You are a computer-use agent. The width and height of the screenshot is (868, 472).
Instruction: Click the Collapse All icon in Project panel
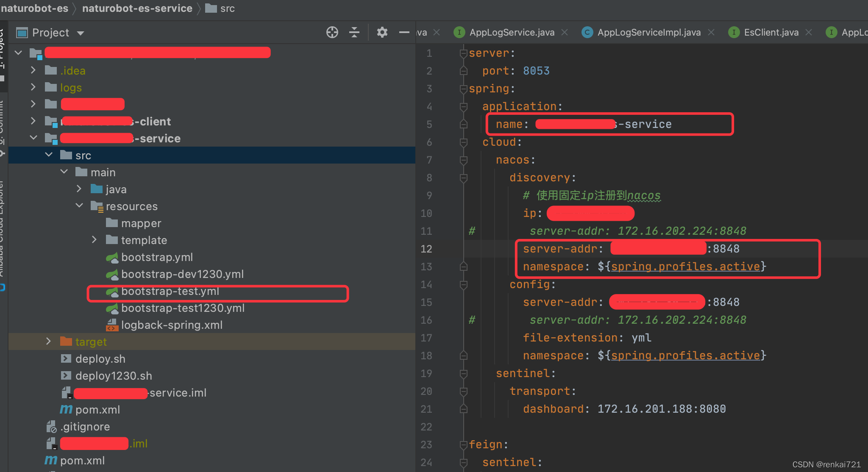pyautogui.click(x=354, y=32)
